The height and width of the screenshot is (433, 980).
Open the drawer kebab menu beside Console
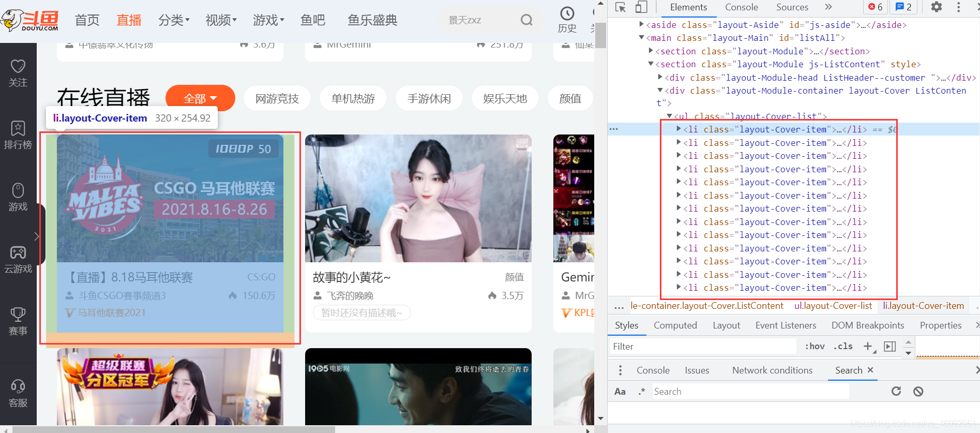621,370
